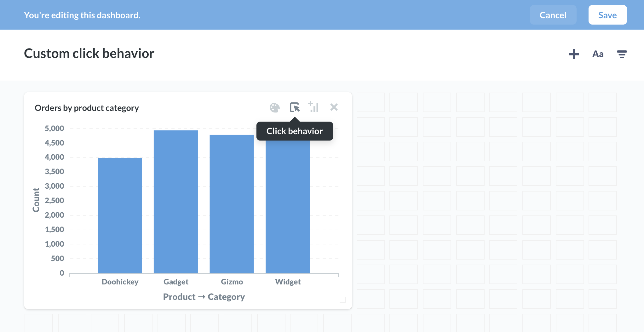Click the dashboard title 'Custom click behavior'
The width and height of the screenshot is (644, 332).
coord(89,54)
